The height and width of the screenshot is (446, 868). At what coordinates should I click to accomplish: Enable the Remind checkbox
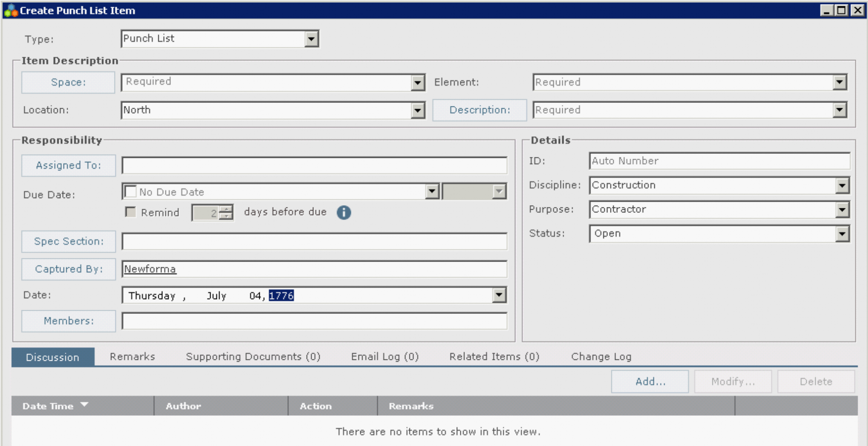(x=130, y=212)
